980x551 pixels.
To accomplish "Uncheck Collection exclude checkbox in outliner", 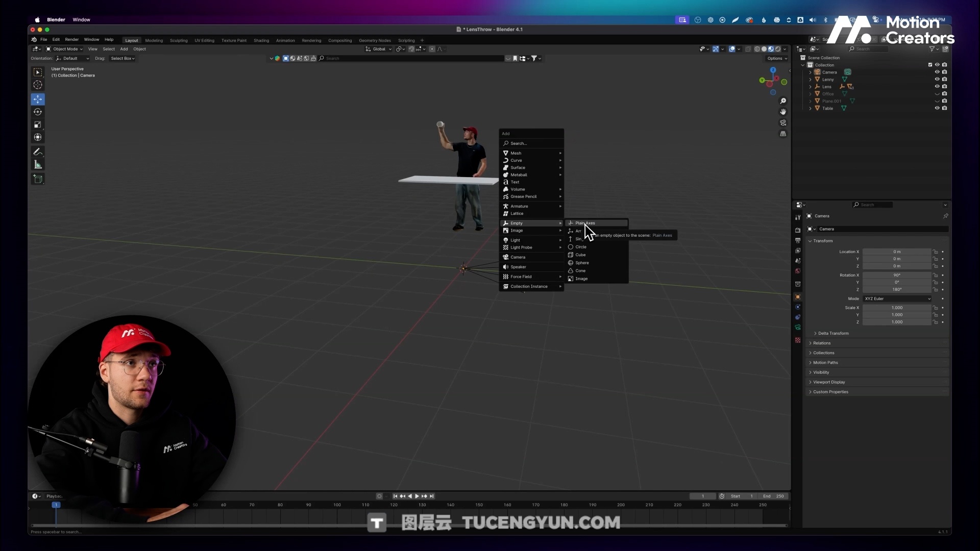I will click(930, 65).
